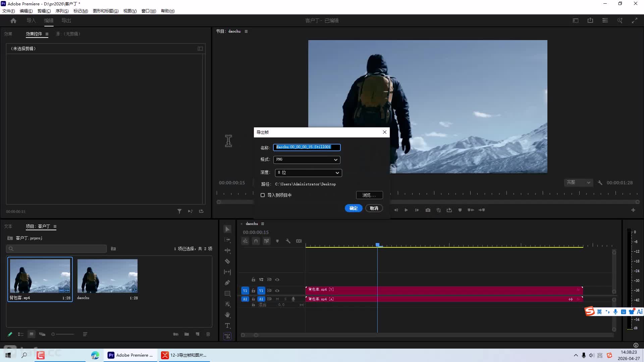644x362 pixels.
Task: Select the Razor tool
Action: coord(227,261)
